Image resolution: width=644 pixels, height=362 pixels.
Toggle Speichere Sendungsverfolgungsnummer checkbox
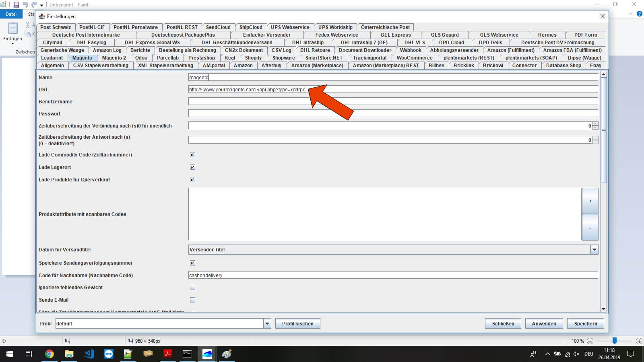coord(192,263)
